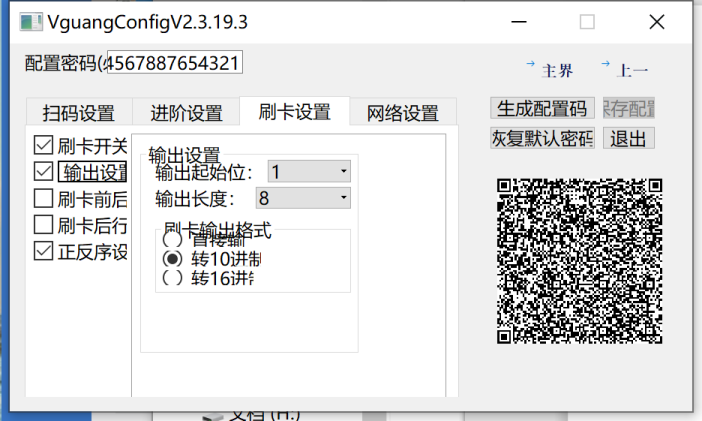The width and height of the screenshot is (702, 421).
Task: Select the 刷卡设置 tab
Action: click(295, 111)
